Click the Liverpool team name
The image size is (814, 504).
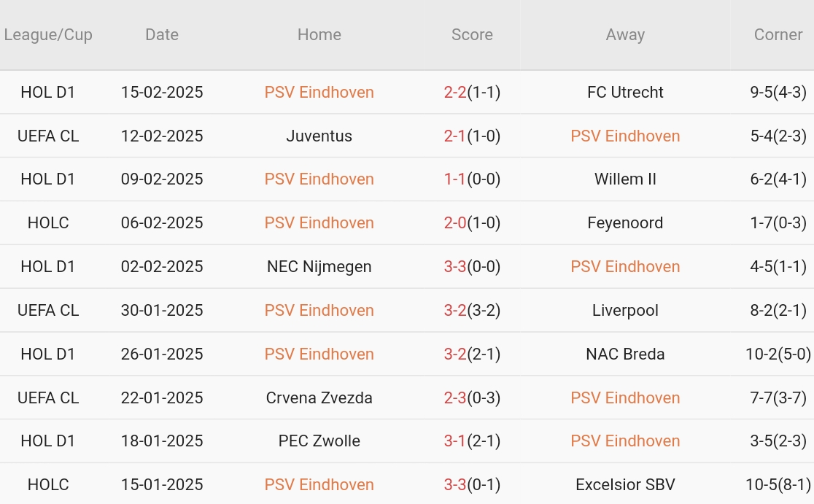pos(625,311)
